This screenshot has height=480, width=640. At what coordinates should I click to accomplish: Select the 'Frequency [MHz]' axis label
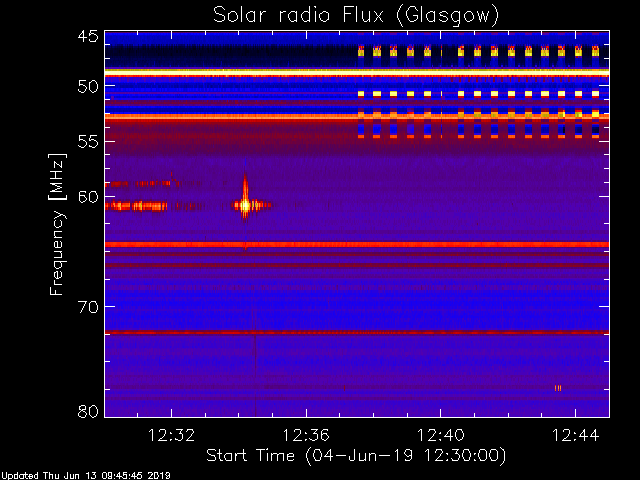57,224
